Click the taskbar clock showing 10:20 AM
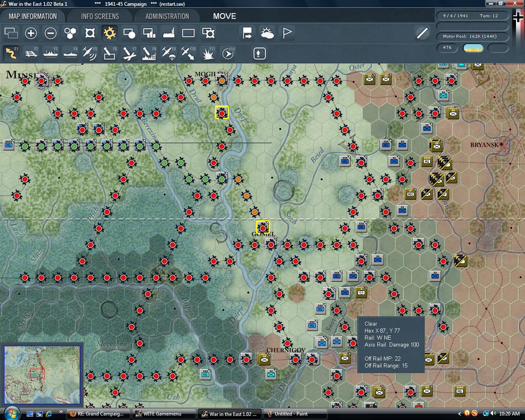The image size is (525, 420). coord(510,414)
